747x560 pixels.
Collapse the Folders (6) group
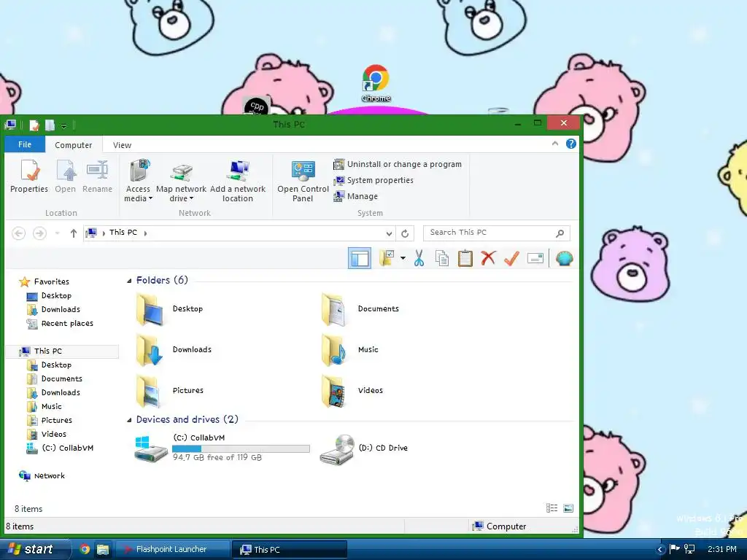coord(129,281)
